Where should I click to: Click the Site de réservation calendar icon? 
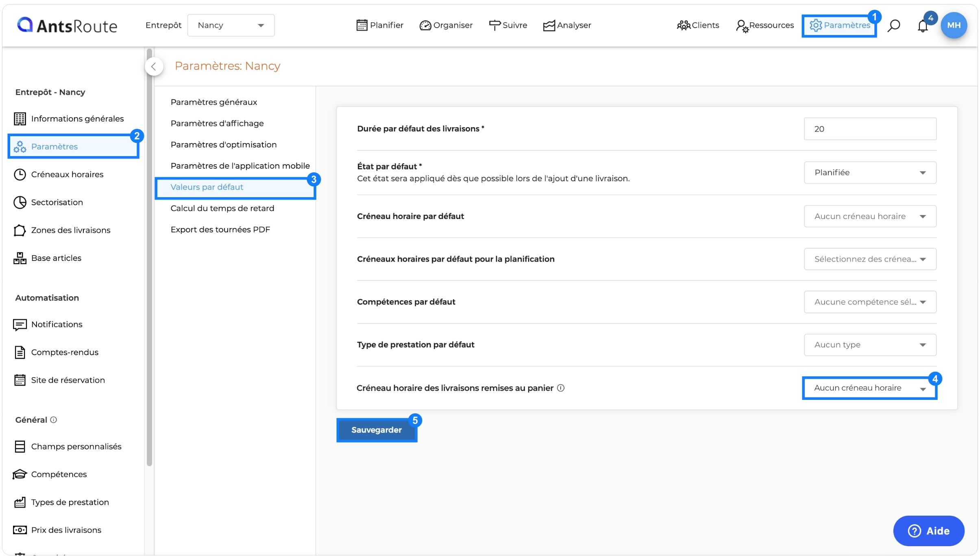pyautogui.click(x=20, y=380)
